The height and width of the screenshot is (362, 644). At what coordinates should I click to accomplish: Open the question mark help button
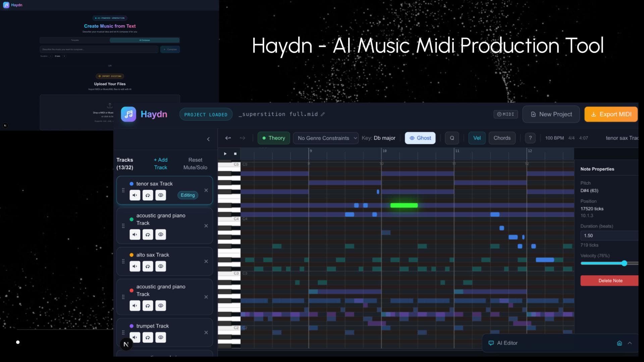click(530, 138)
